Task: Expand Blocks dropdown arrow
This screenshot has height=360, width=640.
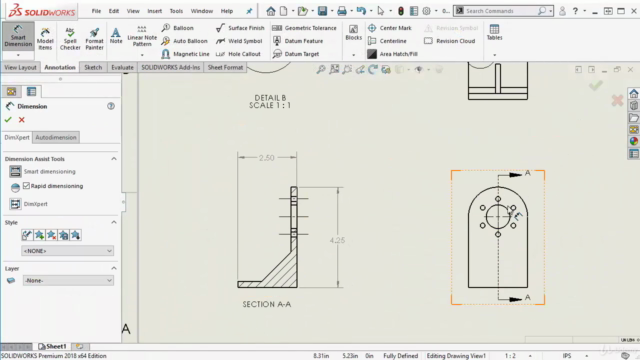Action: [x=353, y=55]
